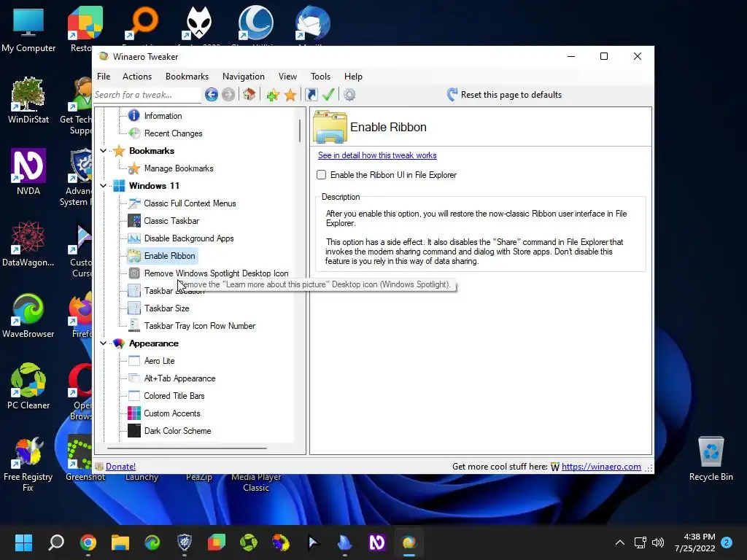Open volume control in system tray
Image resolution: width=747 pixels, height=560 pixels.
[x=658, y=542]
